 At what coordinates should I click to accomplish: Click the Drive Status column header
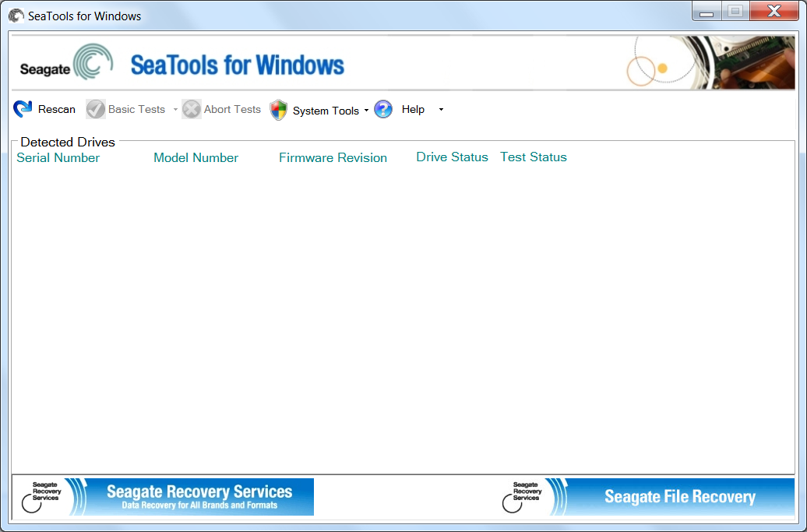[452, 157]
